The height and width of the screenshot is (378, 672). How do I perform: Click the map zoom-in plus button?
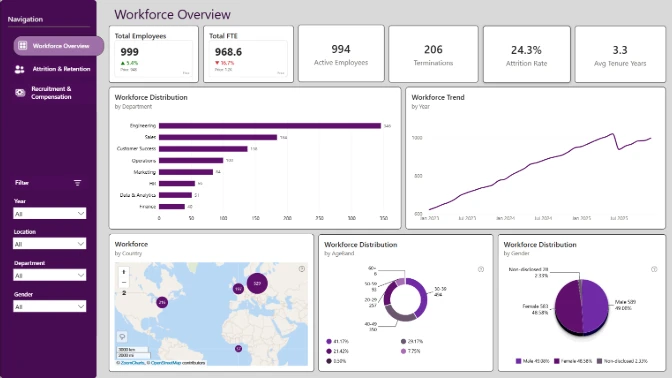123,272
